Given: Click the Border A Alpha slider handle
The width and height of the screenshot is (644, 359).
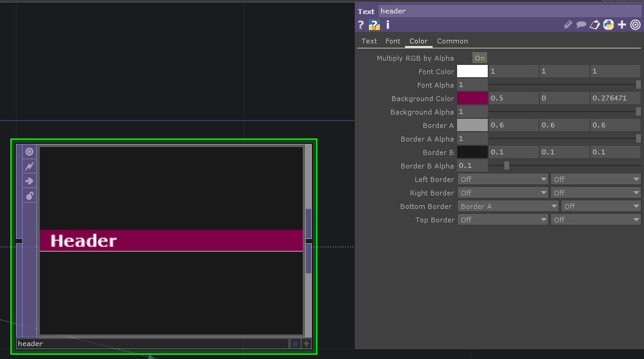Looking at the screenshot, I should [x=638, y=139].
